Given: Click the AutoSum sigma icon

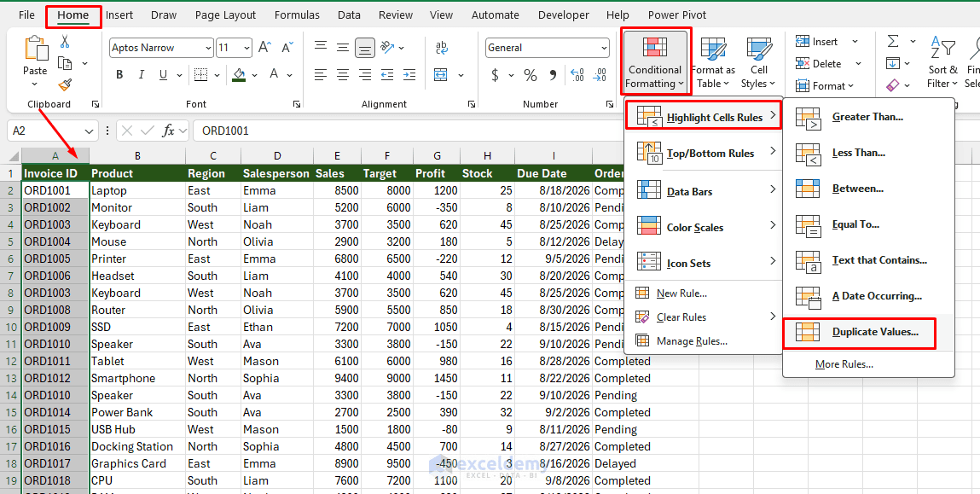Looking at the screenshot, I should click(x=893, y=41).
